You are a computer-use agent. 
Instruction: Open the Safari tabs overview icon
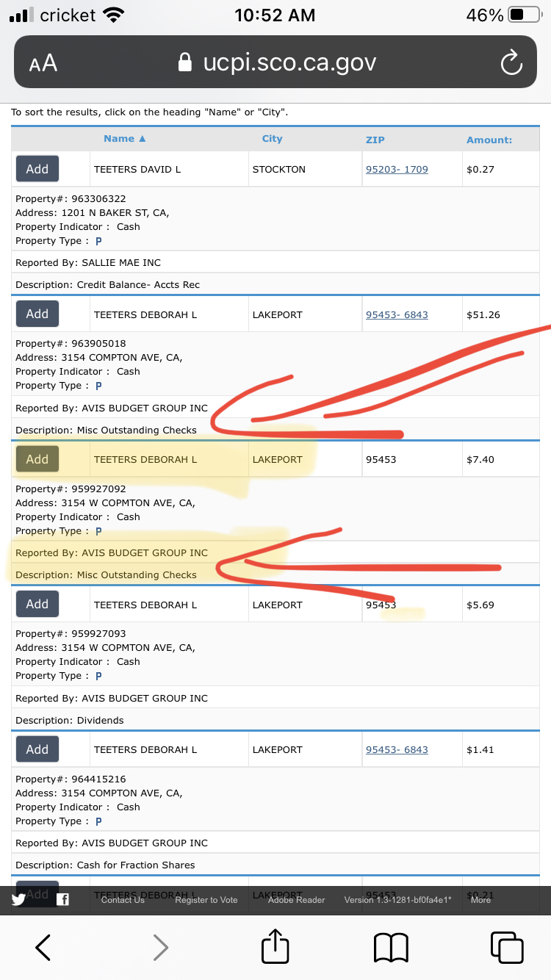pos(507,947)
